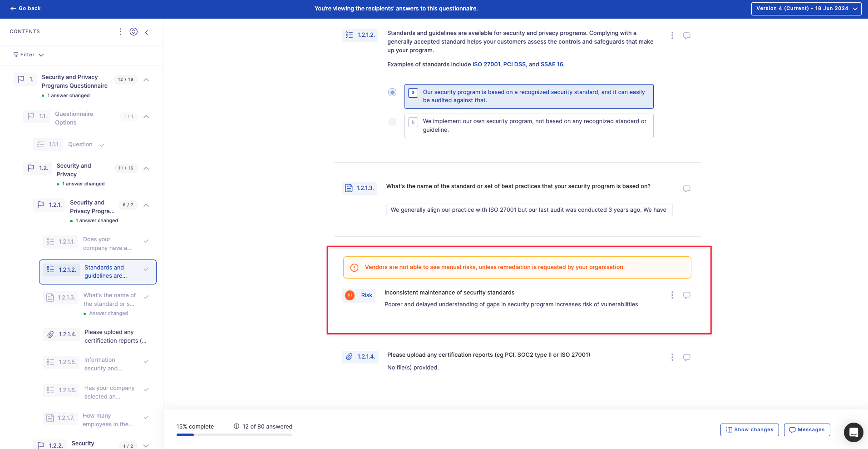Collapse section 1.2.1 Security and Privacy Progra...
Image resolution: width=868 pixels, height=449 pixels.
[146, 205]
